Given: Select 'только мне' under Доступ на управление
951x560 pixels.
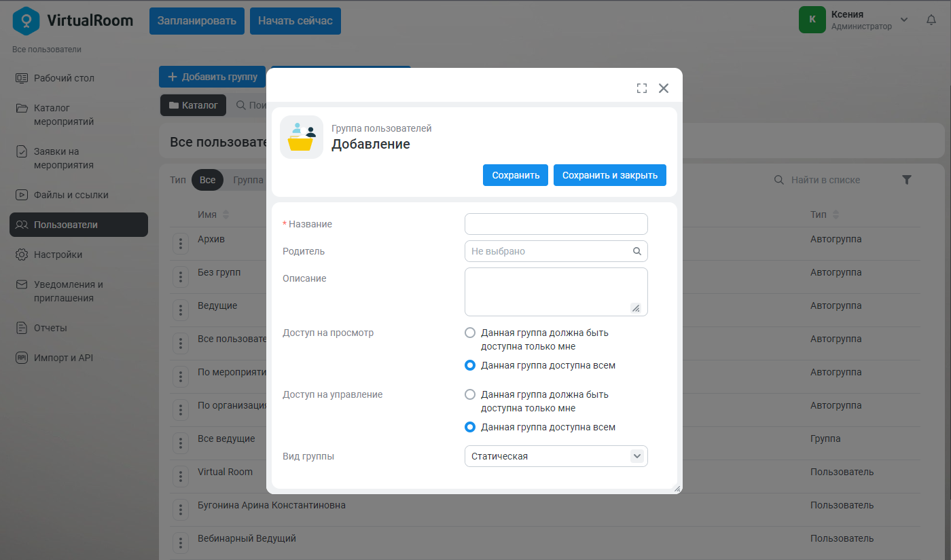Looking at the screenshot, I should [469, 394].
